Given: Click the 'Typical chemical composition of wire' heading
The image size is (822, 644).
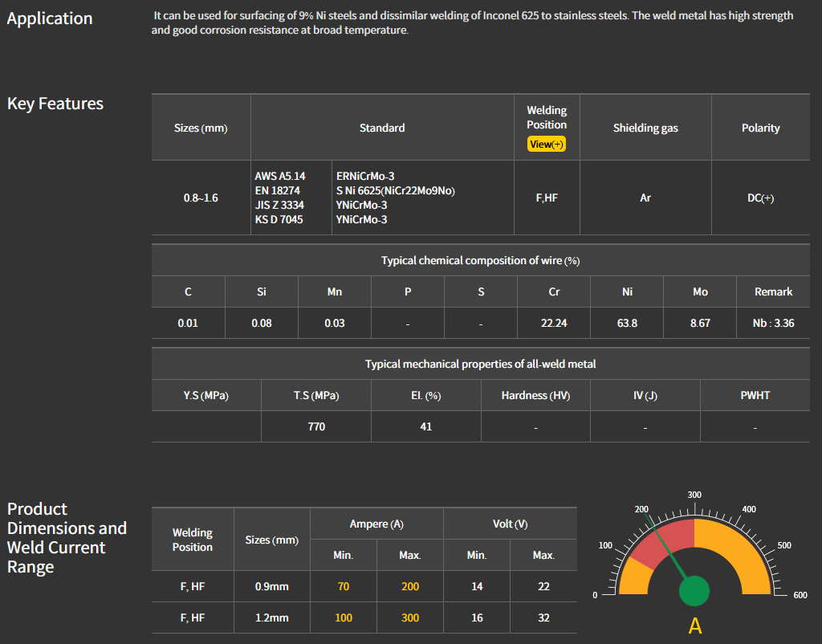Looking at the screenshot, I should pos(480,261).
